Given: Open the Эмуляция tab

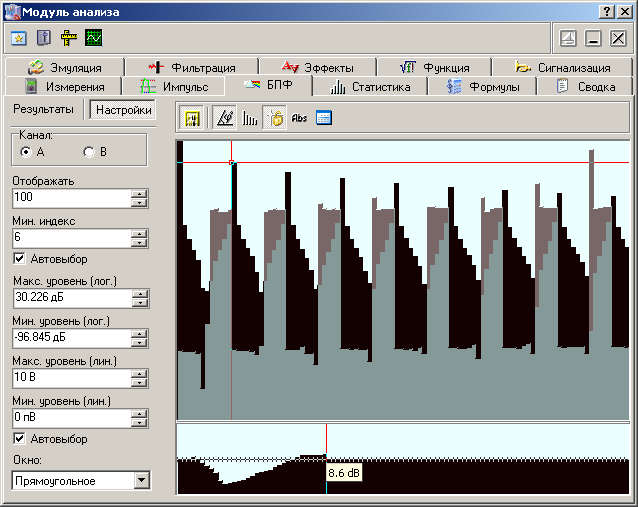Looking at the screenshot, I should pos(65,68).
